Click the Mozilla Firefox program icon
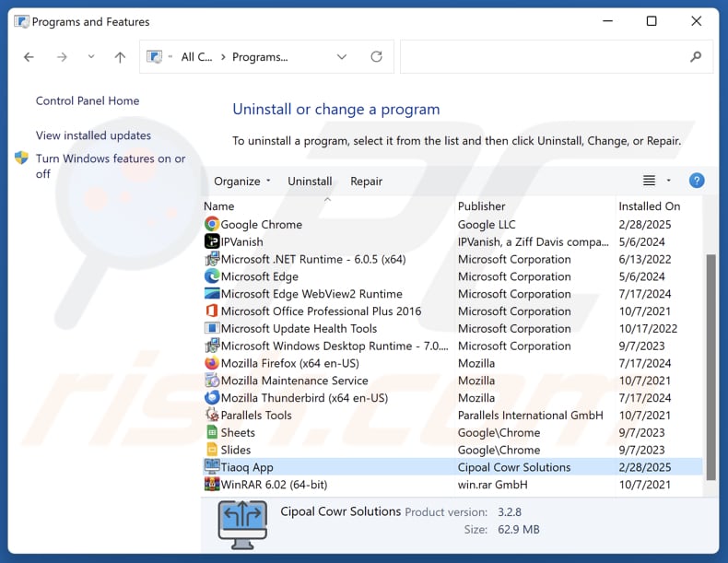728x563 pixels. click(x=212, y=362)
